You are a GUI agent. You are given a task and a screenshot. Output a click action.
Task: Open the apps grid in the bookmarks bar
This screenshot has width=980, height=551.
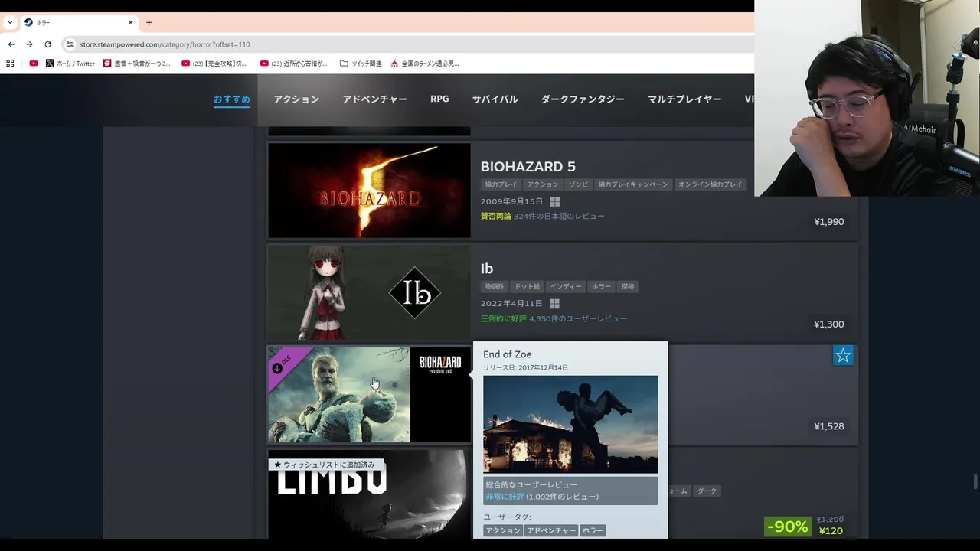(x=11, y=64)
